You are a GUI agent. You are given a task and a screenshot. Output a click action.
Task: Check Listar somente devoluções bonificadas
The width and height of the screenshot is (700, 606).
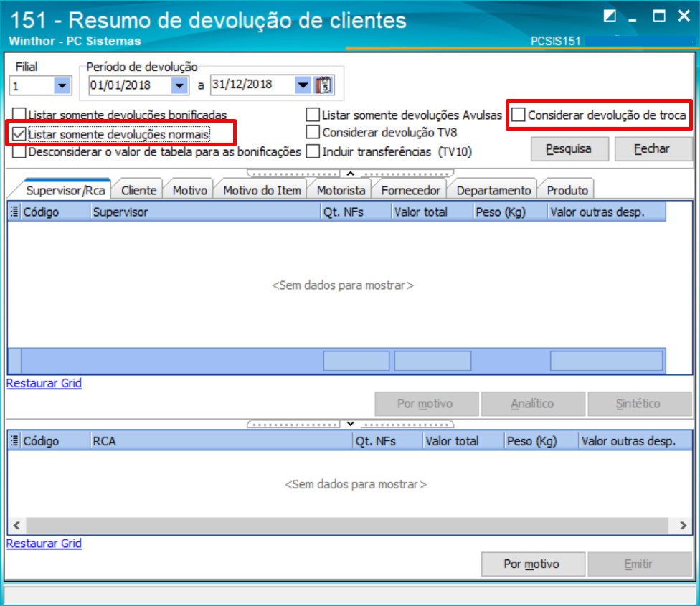point(19,115)
